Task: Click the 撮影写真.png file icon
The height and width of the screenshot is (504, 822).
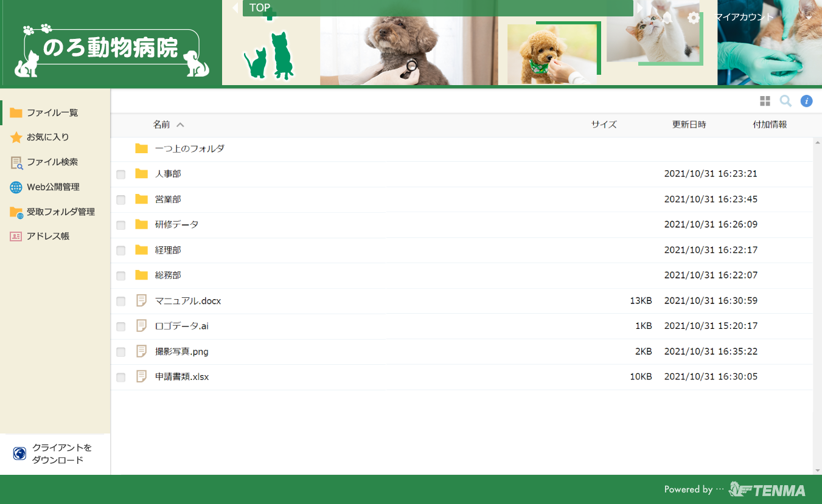Action: (x=142, y=351)
